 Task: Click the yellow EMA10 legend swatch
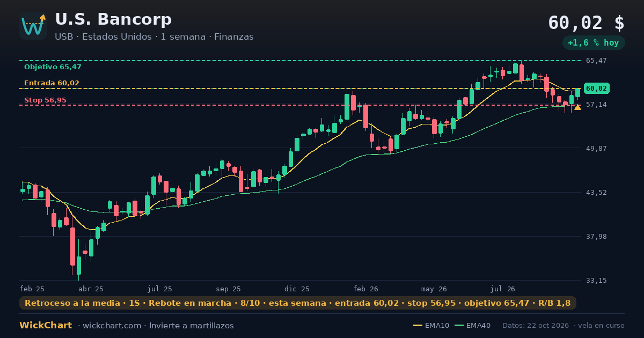(x=418, y=326)
